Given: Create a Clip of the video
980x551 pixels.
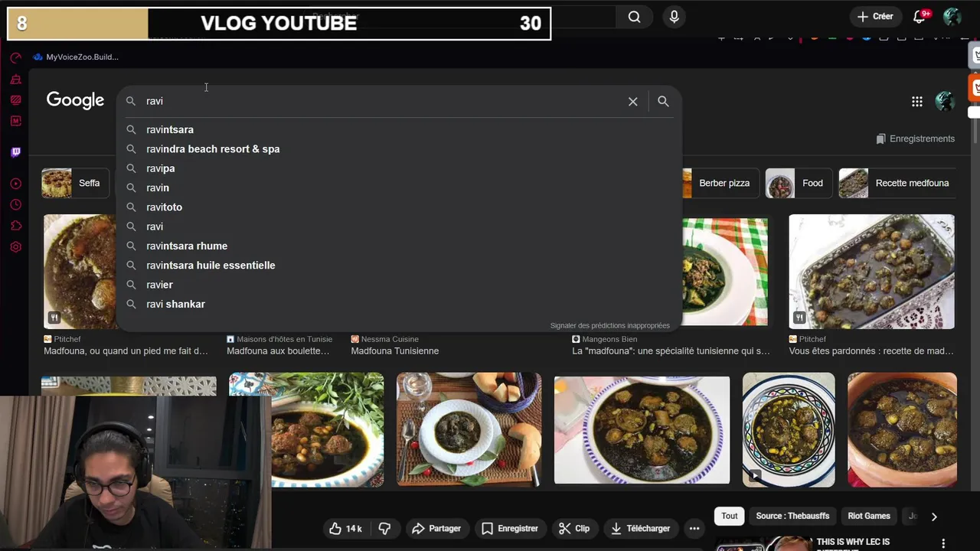Looking at the screenshot, I should (x=573, y=528).
